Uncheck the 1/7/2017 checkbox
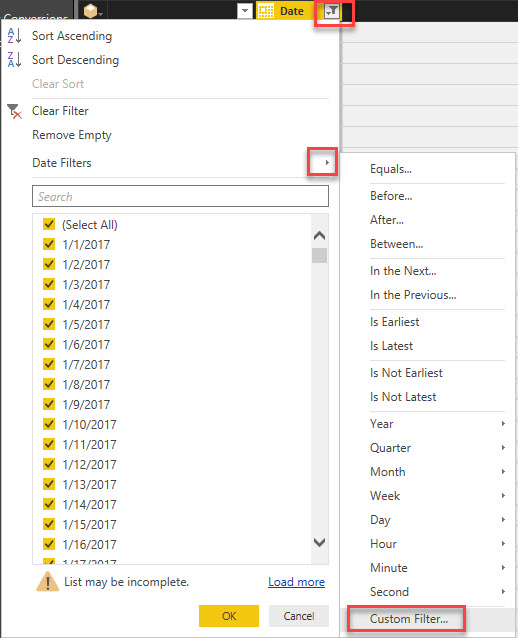The image size is (518, 638). [49, 364]
